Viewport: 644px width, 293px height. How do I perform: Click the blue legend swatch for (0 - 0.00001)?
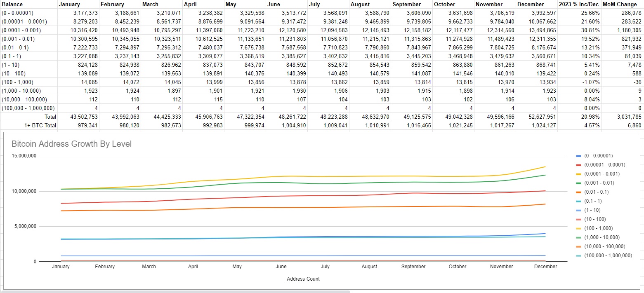pos(578,156)
